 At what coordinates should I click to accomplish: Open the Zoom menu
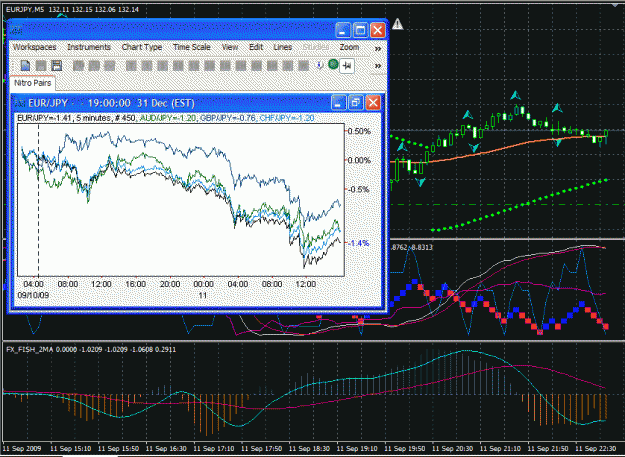(350, 47)
